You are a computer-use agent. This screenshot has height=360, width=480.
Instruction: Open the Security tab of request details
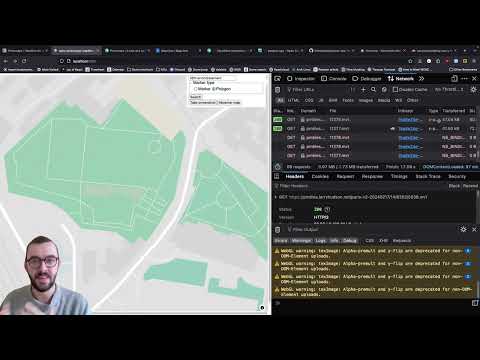click(x=457, y=176)
